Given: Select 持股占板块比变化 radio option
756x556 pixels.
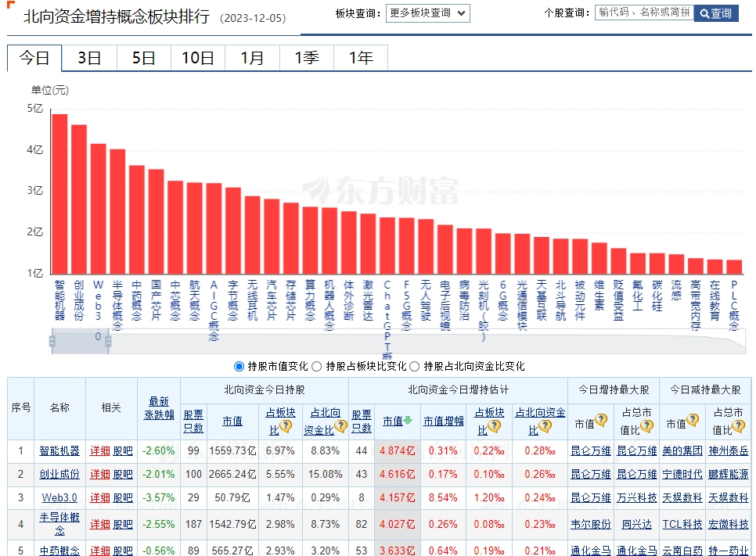Looking at the screenshot, I should 317,366.
